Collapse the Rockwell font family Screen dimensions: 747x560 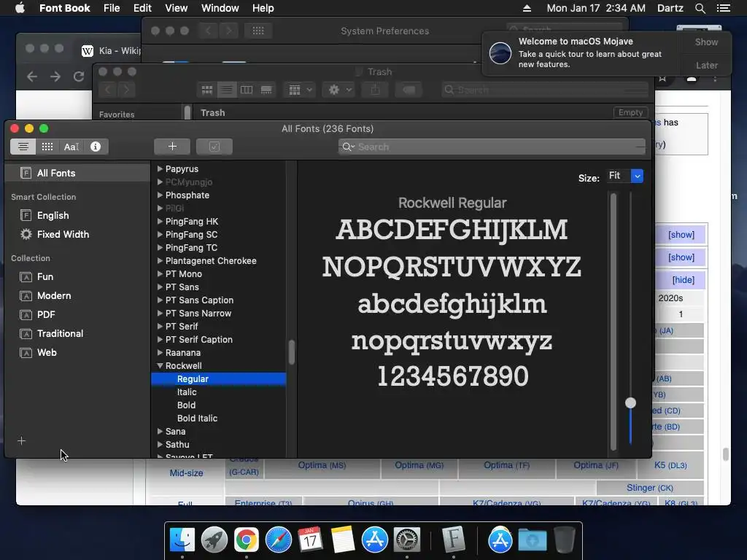click(x=160, y=366)
